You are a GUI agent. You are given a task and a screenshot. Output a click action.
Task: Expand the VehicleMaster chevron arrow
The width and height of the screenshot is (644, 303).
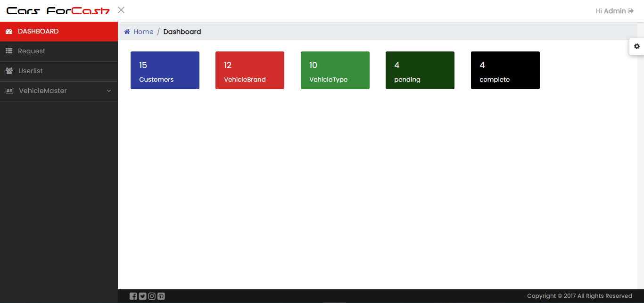point(109,91)
